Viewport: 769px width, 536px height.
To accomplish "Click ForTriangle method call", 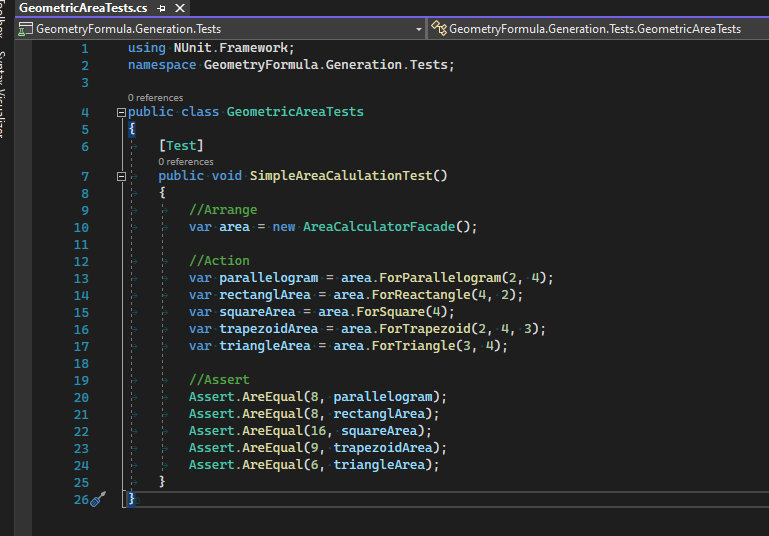I will pos(413,346).
